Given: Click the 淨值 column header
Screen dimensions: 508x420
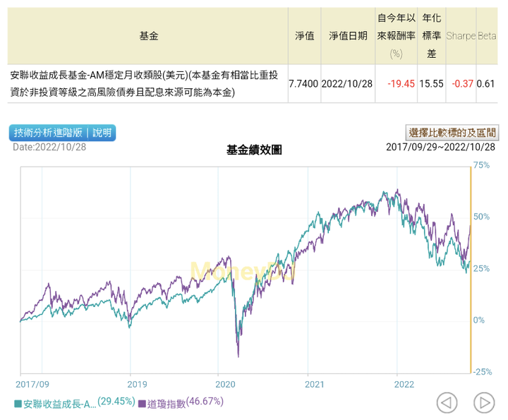Looking at the screenshot, I should [x=305, y=36].
